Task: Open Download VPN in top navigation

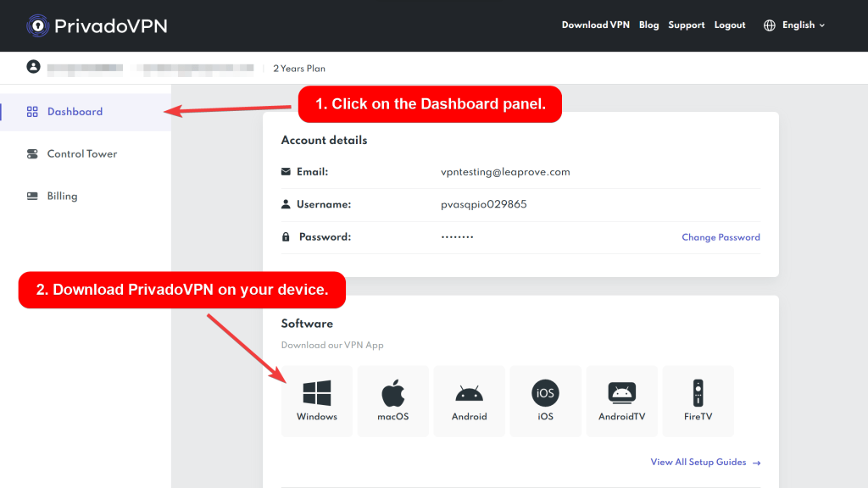Action: [x=596, y=25]
